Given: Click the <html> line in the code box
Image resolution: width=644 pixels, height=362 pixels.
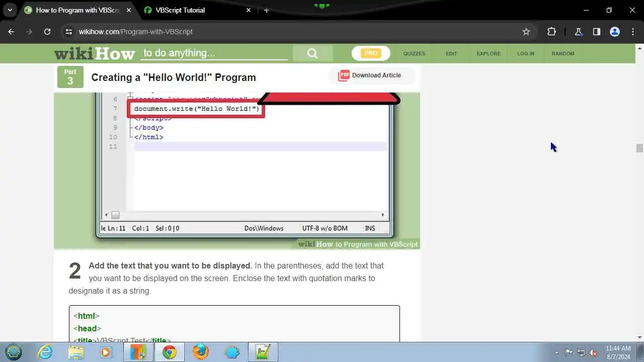Looking at the screenshot, I should 87,316.
